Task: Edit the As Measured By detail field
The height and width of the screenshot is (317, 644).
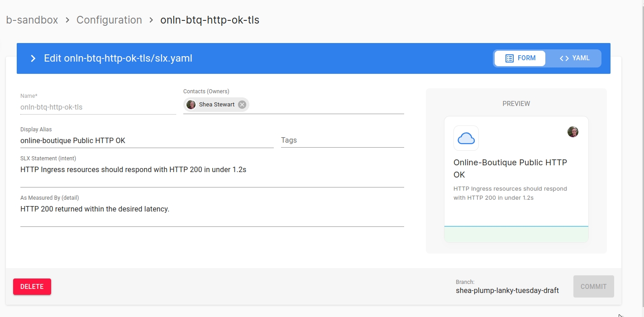Action: 212,209
